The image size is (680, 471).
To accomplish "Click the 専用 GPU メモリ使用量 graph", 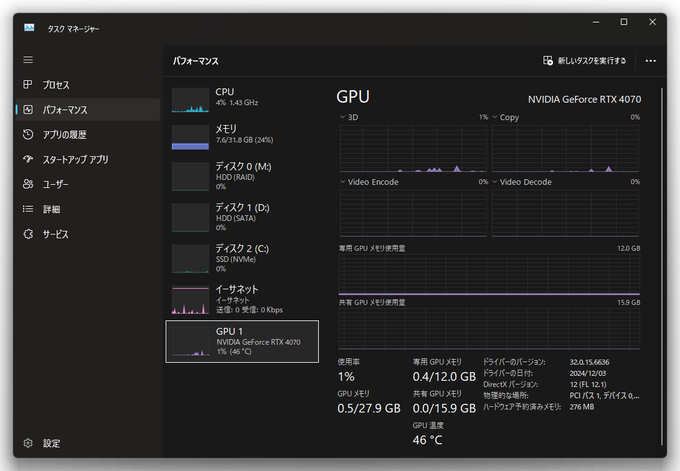I will coord(489,275).
